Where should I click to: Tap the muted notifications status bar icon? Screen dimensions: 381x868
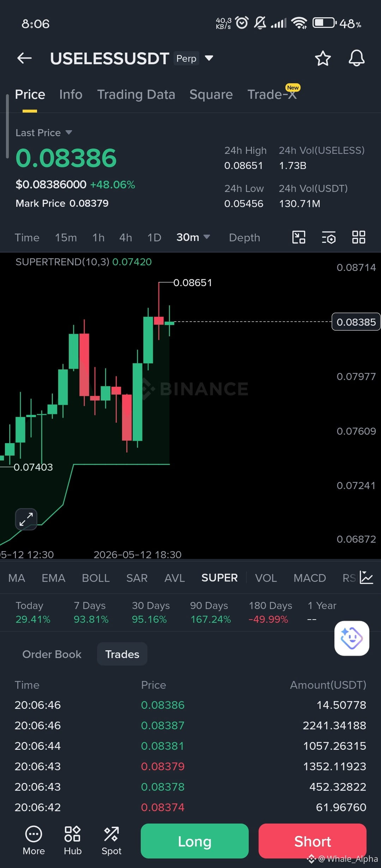click(260, 23)
